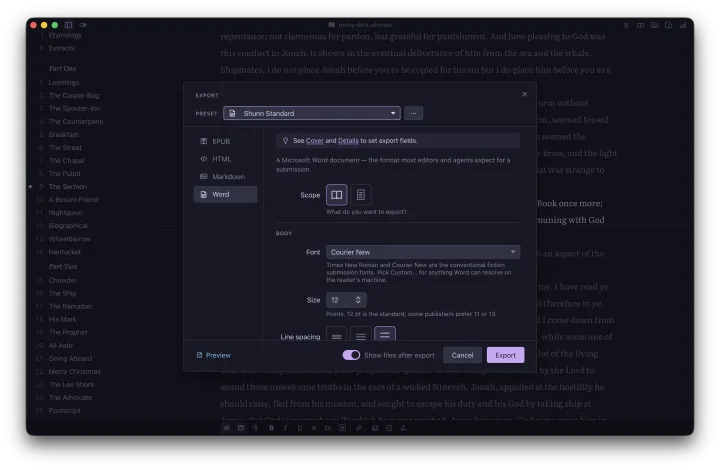Open the Cover link in hint
Viewport: 720px width, 470px height.
[x=315, y=140]
